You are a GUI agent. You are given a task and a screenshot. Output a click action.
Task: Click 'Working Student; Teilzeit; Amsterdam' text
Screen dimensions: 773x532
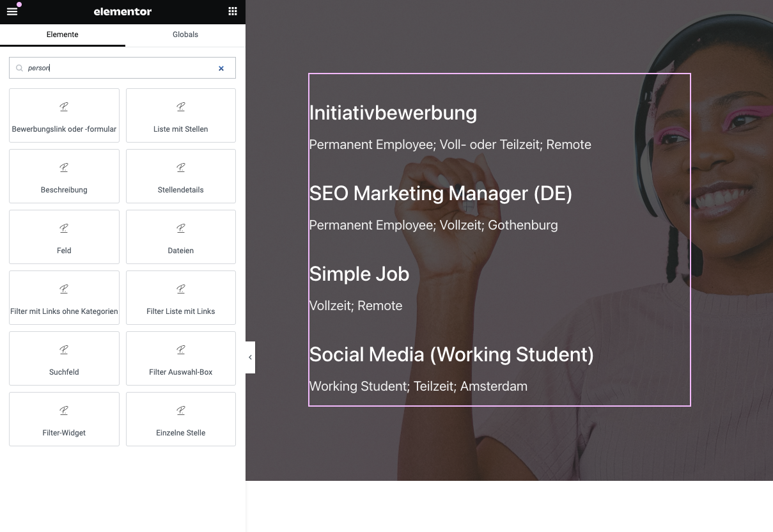pos(418,386)
